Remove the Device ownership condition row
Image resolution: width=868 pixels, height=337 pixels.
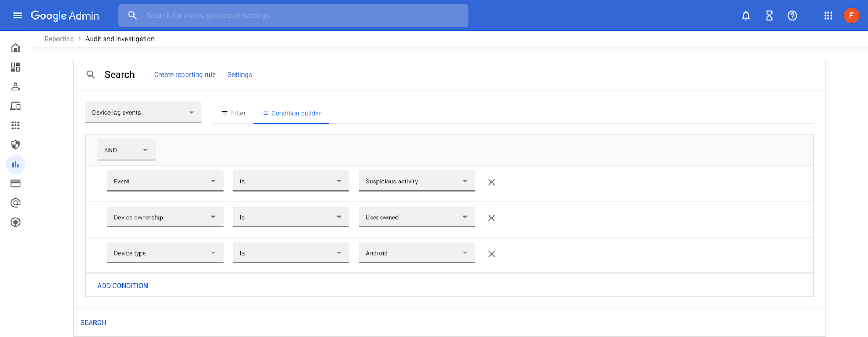pos(492,218)
